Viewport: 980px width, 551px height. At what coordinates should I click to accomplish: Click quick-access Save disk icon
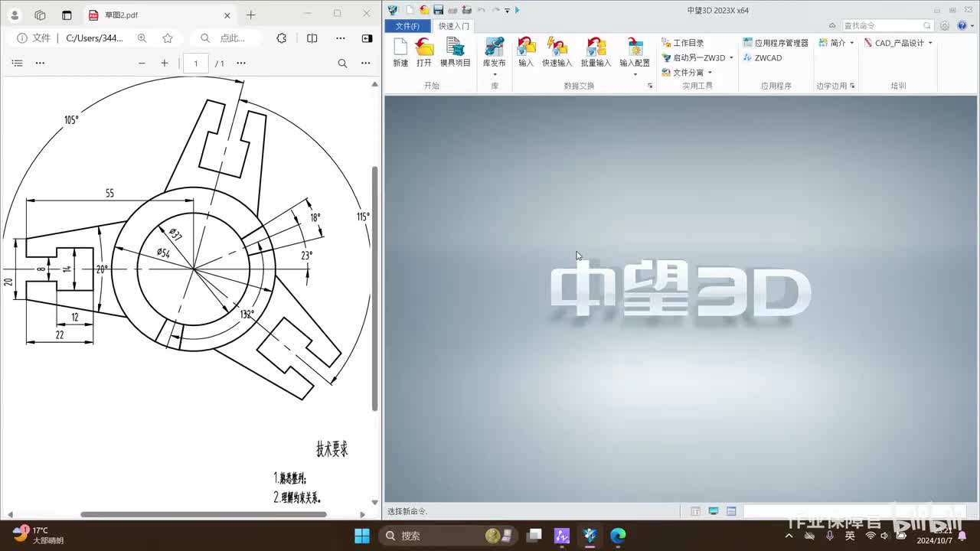[439, 10]
